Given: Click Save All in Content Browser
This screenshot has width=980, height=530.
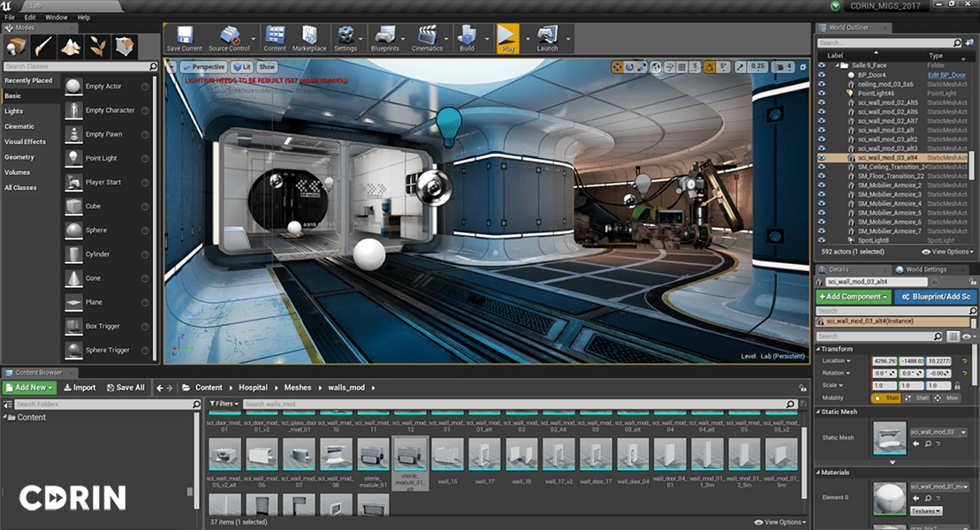Looking at the screenshot, I should 126,388.
